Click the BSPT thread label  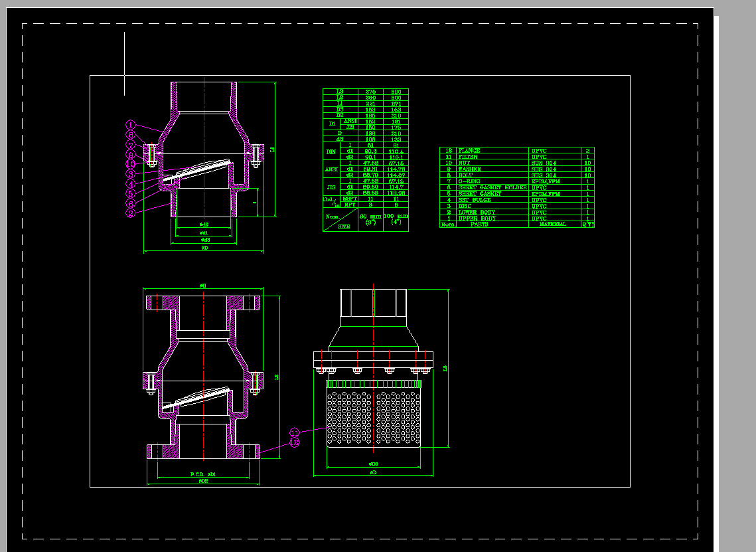pyautogui.click(x=350, y=199)
